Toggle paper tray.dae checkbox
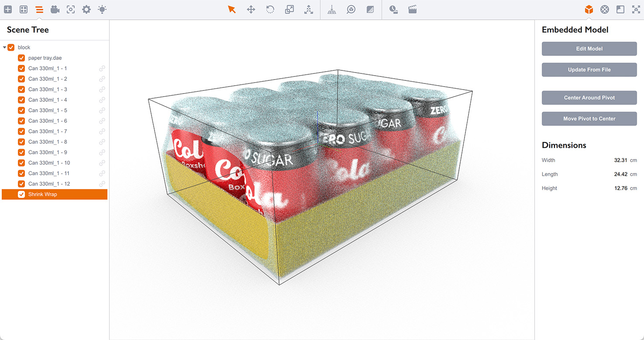Screen dimensions: 644x340 coord(21,58)
